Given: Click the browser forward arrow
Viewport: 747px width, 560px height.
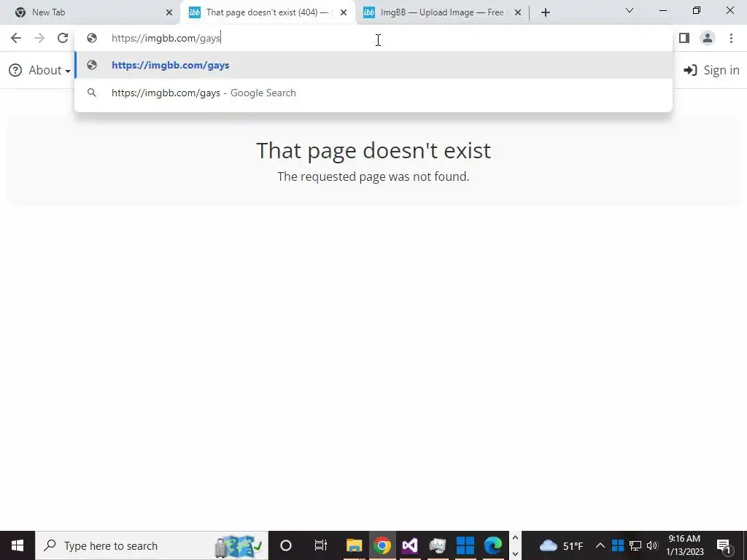Looking at the screenshot, I should click(39, 38).
